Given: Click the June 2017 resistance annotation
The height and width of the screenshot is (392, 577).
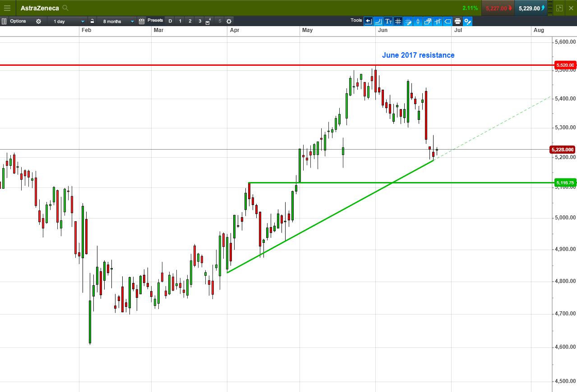Looking at the screenshot, I should pyautogui.click(x=418, y=55).
